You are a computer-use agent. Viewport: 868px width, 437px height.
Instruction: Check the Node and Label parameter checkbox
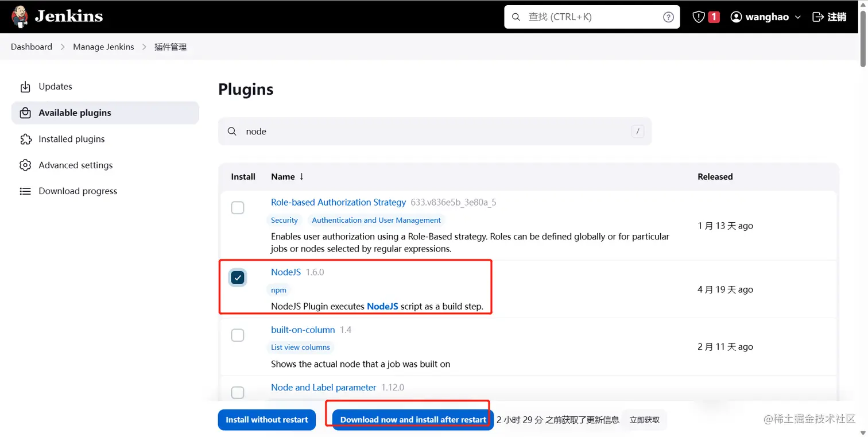[238, 393]
